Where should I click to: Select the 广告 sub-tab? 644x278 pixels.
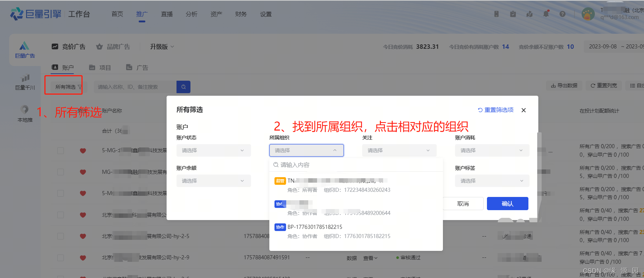[137, 67]
